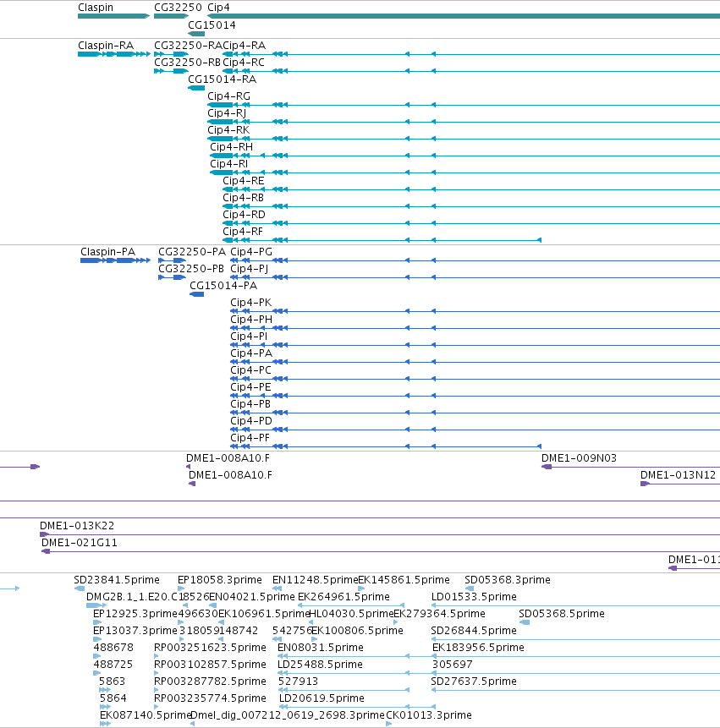Viewport: 720px width, 728px height.
Task: Click the Cip4-RB transcript label
Action: pos(244,198)
